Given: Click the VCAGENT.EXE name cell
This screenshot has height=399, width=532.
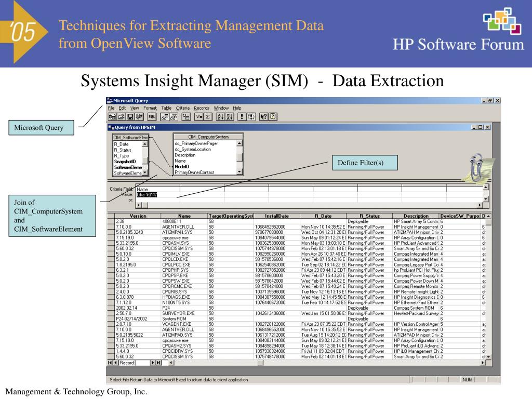Looking at the screenshot, I should pyautogui.click(x=184, y=324).
